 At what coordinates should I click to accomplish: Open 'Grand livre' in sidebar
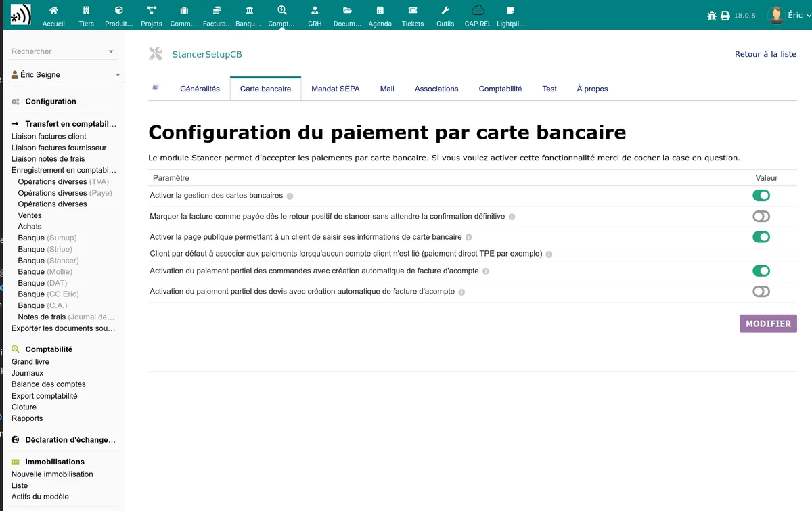(30, 362)
